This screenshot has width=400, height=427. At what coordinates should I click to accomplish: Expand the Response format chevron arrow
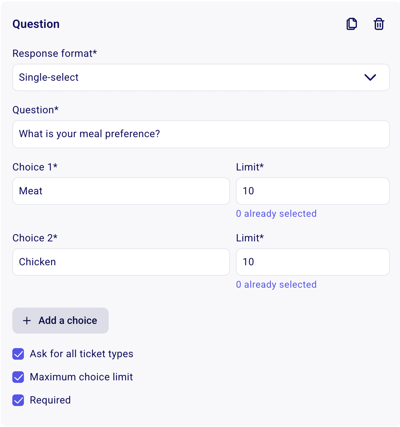(x=370, y=77)
